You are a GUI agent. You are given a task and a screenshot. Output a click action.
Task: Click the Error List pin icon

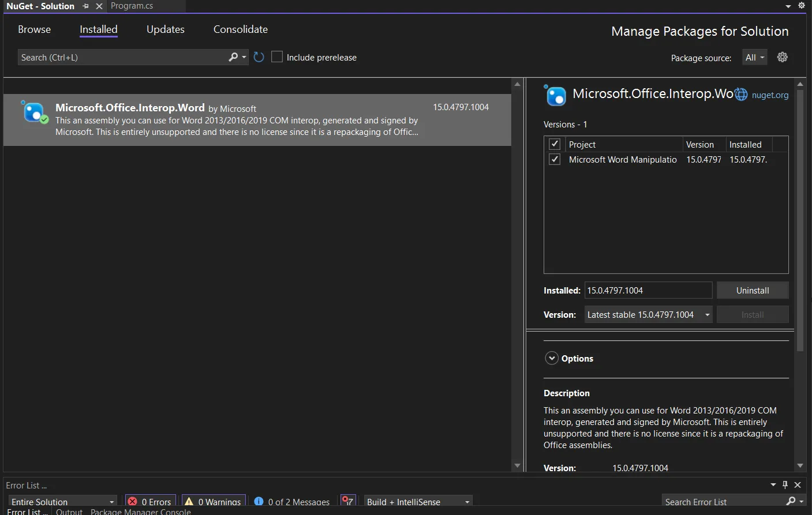coord(785,485)
